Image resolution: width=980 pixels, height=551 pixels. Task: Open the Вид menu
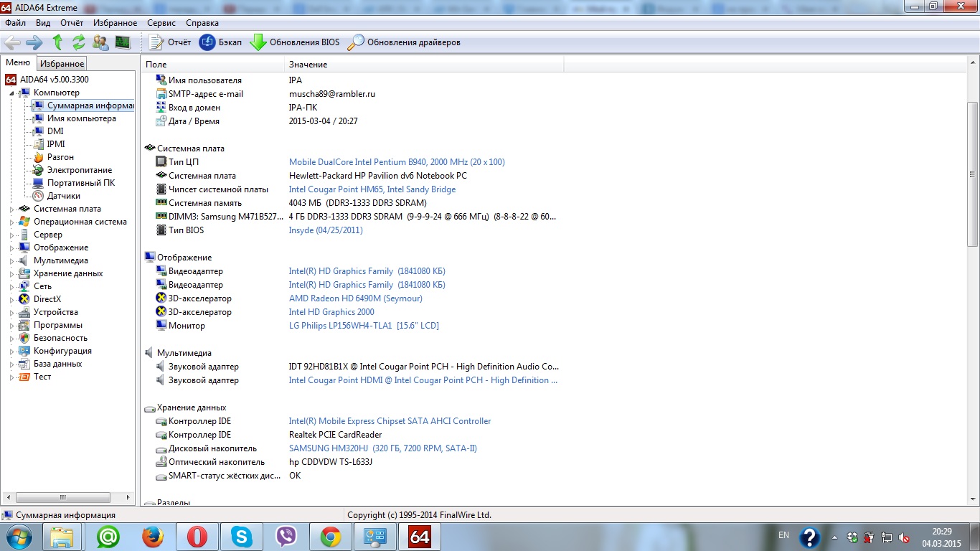[x=43, y=23]
